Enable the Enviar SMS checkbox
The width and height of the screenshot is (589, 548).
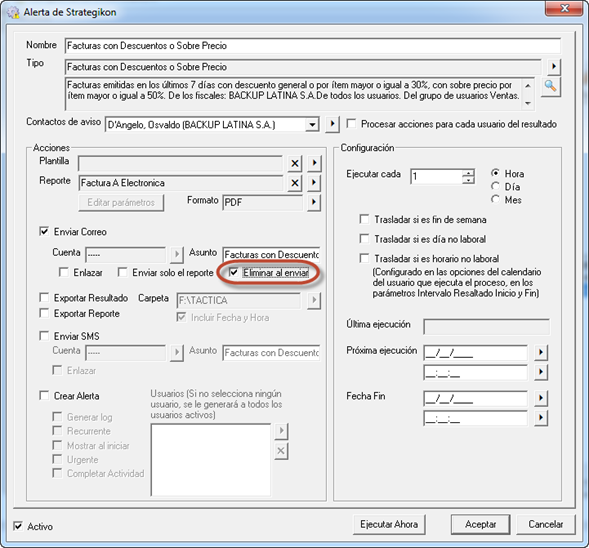point(44,335)
